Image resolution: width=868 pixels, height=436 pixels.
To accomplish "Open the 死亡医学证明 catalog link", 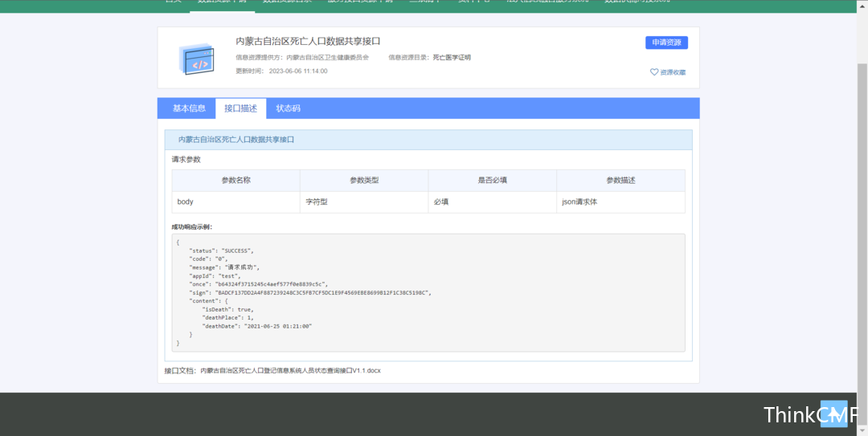I will pos(452,58).
